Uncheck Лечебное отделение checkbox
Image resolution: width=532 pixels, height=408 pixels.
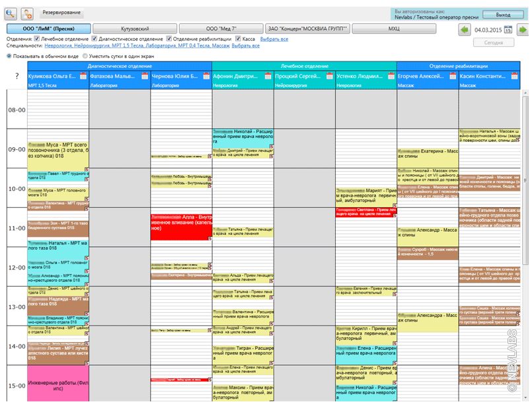pyautogui.click(x=37, y=39)
